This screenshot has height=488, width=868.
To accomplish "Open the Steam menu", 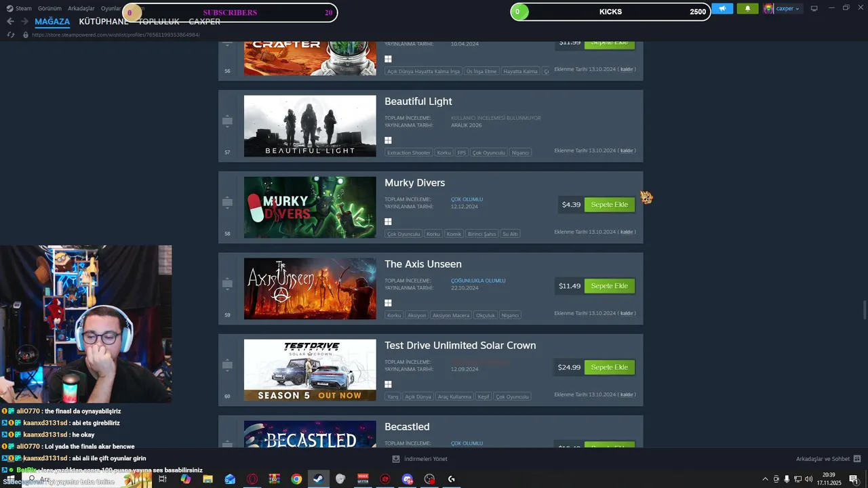I will (24, 9).
